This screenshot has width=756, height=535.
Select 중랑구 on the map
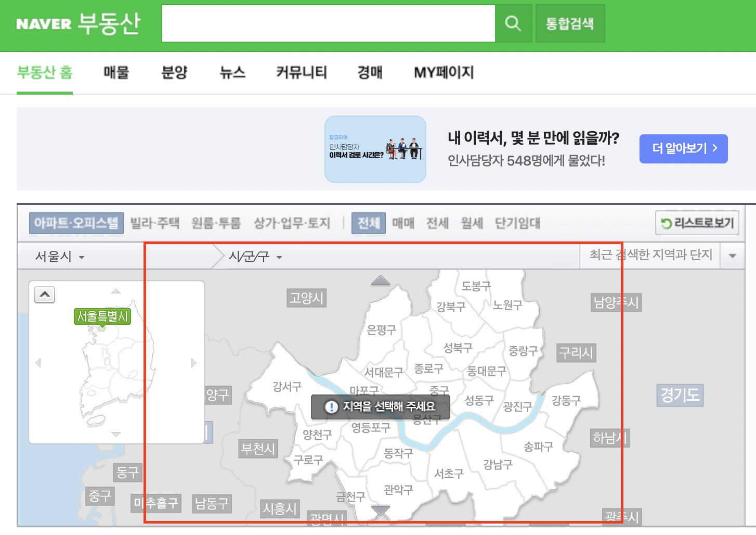pyautogui.click(x=523, y=351)
